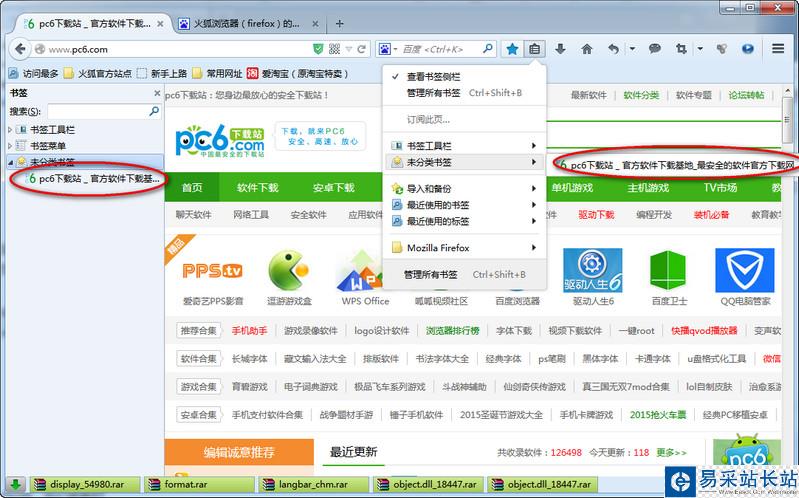Open dropdown arrow next to undo button

click(x=632, y=49)
